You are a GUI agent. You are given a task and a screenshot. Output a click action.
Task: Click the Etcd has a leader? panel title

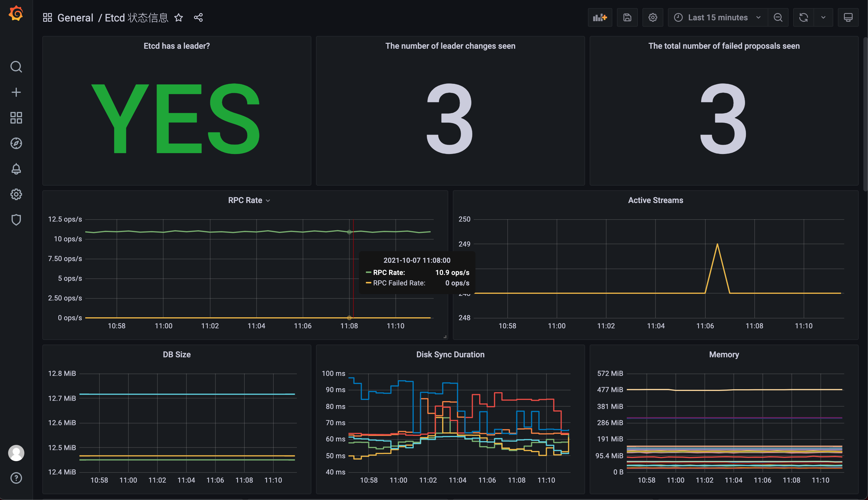tap(177, 46)
